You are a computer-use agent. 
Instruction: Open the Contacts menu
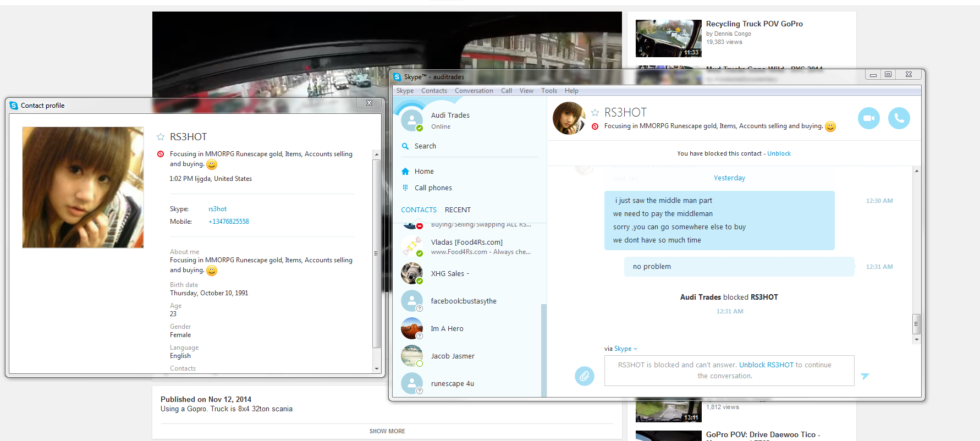[434, 91]
